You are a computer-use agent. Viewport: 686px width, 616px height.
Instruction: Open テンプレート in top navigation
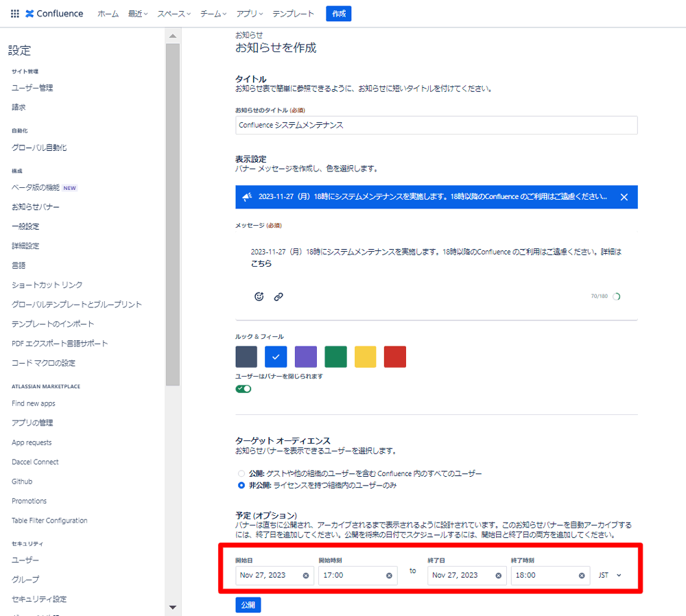(293, 14)
